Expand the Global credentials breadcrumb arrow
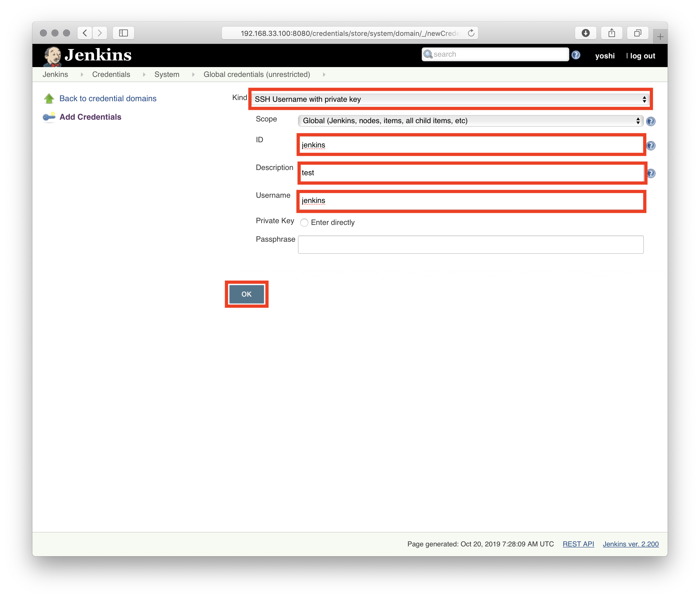The image size is (700, 599). [324, 75]
